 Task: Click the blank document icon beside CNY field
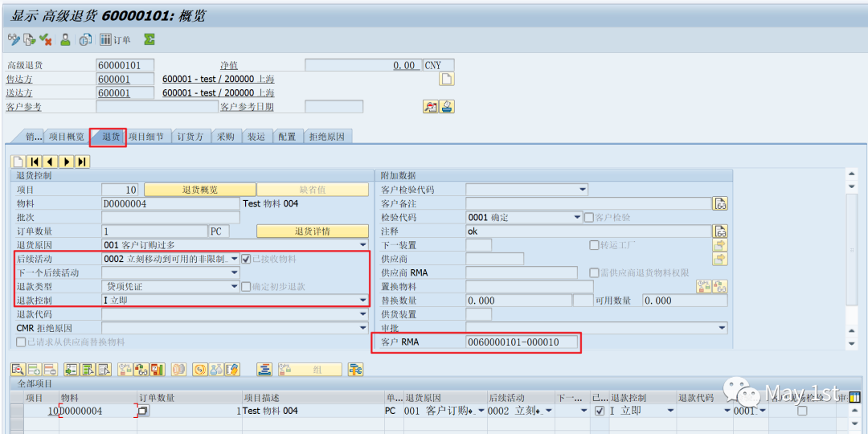point(446,79)
